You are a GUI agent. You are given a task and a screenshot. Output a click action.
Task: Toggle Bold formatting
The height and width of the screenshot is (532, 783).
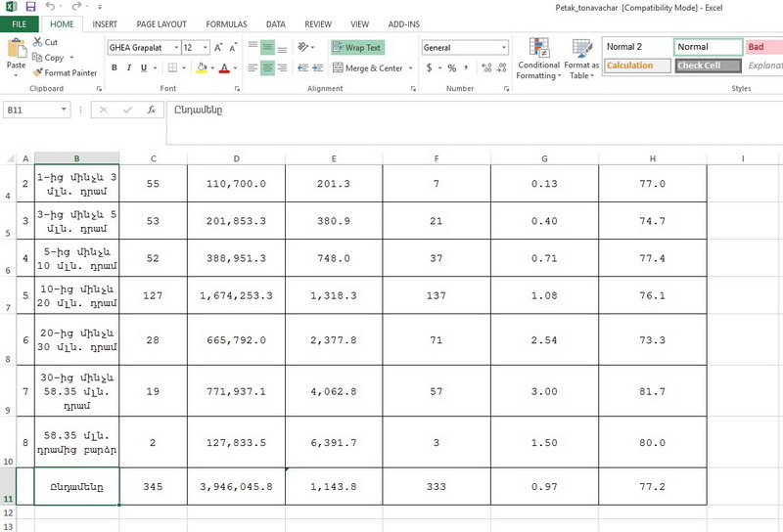115,68
